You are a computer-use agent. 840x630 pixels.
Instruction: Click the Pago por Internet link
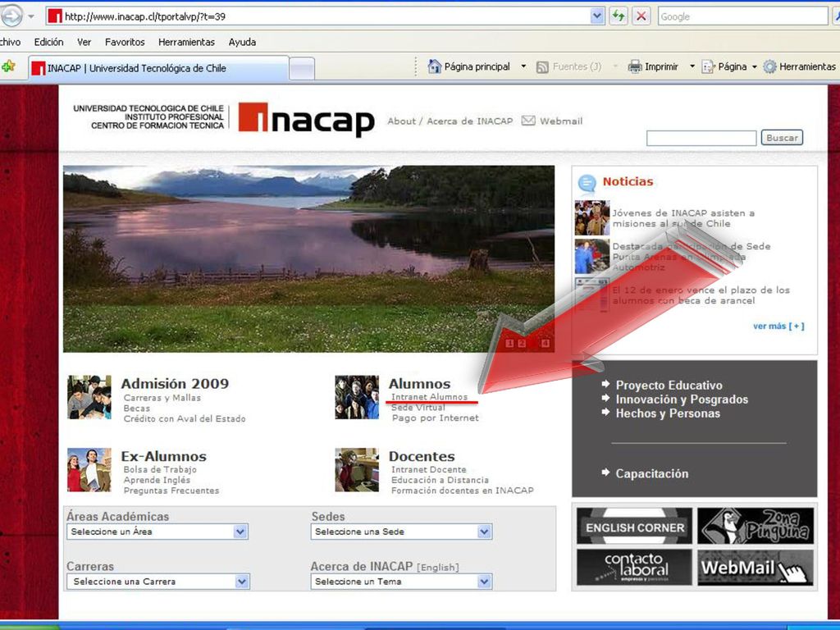[x=435, y=418]
